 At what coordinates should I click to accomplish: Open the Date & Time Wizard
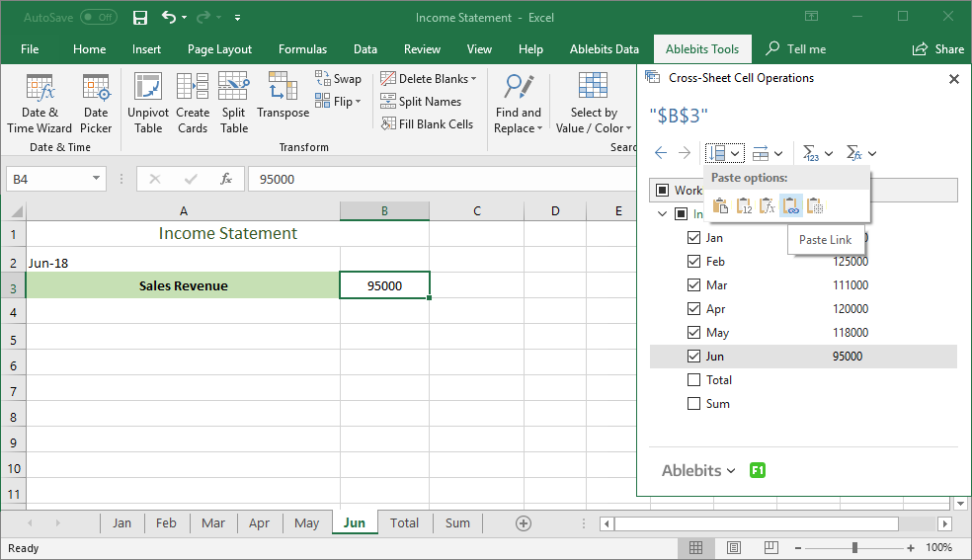click(40, 103)
